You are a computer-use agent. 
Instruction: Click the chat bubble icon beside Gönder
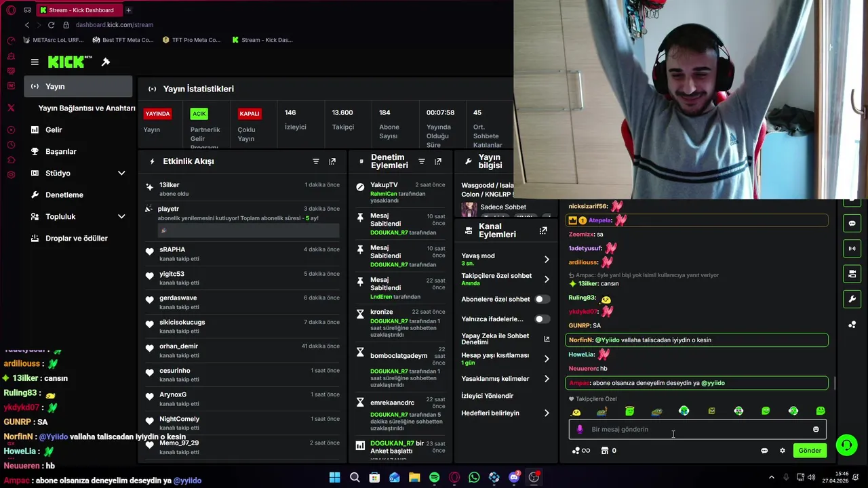pos(764,451)
